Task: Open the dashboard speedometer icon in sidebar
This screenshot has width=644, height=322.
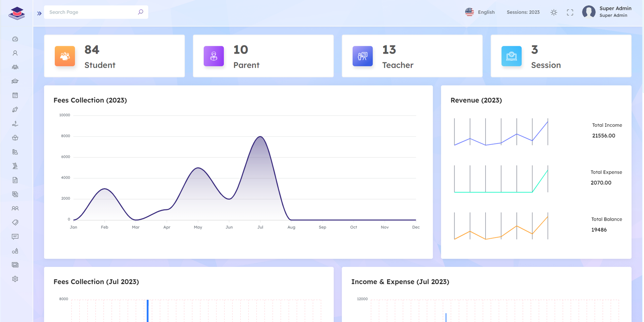Action: pos(15,39)
